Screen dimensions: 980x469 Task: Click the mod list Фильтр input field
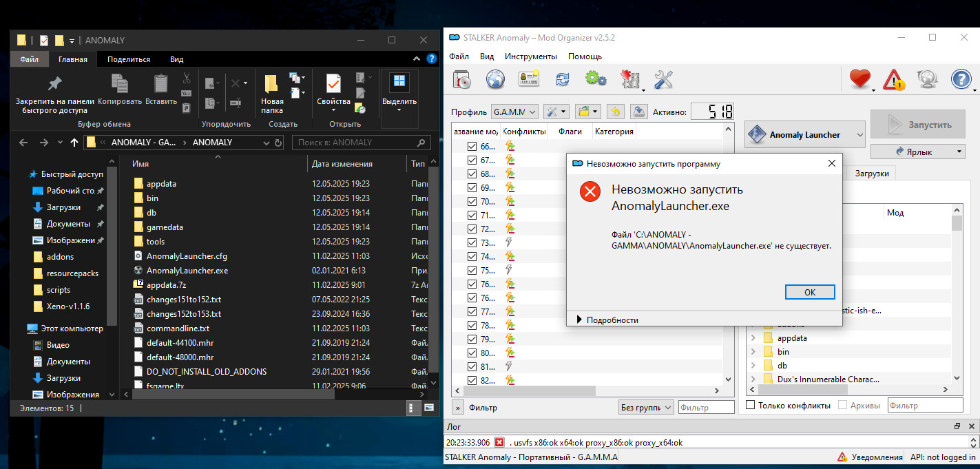point(706,407)
